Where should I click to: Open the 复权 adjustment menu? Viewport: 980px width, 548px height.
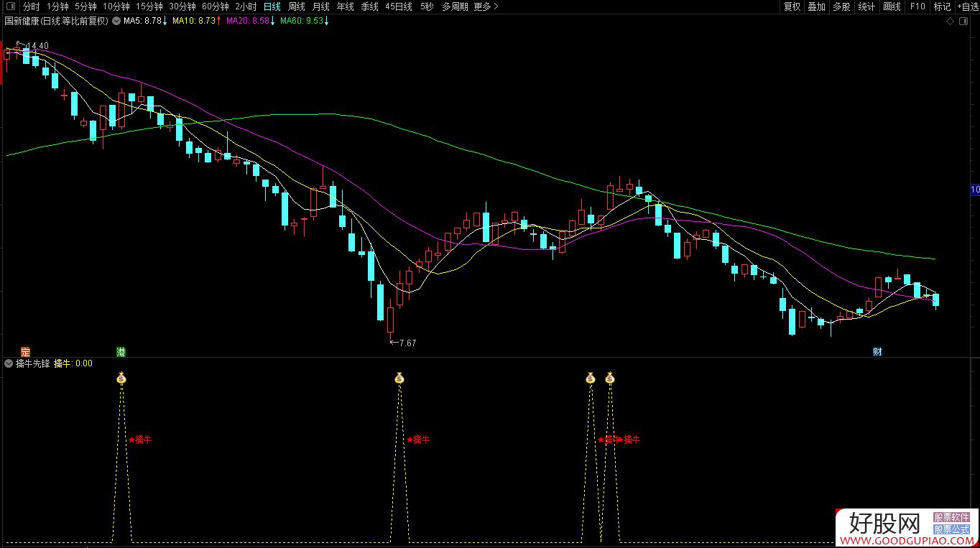[x=792, y=6]
